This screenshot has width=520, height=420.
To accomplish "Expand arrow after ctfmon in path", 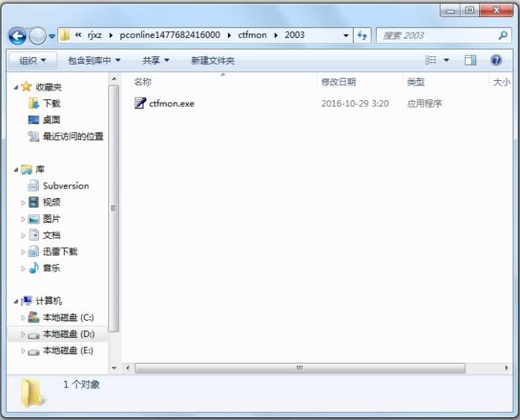I will pos(276,35).
